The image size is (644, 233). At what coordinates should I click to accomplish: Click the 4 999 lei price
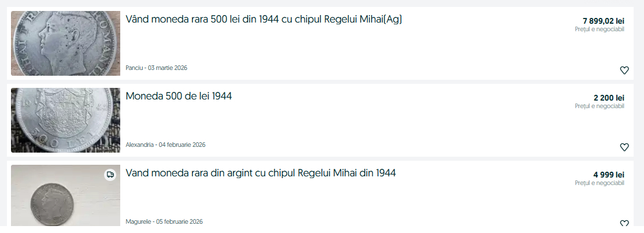(x=609, y=175)
